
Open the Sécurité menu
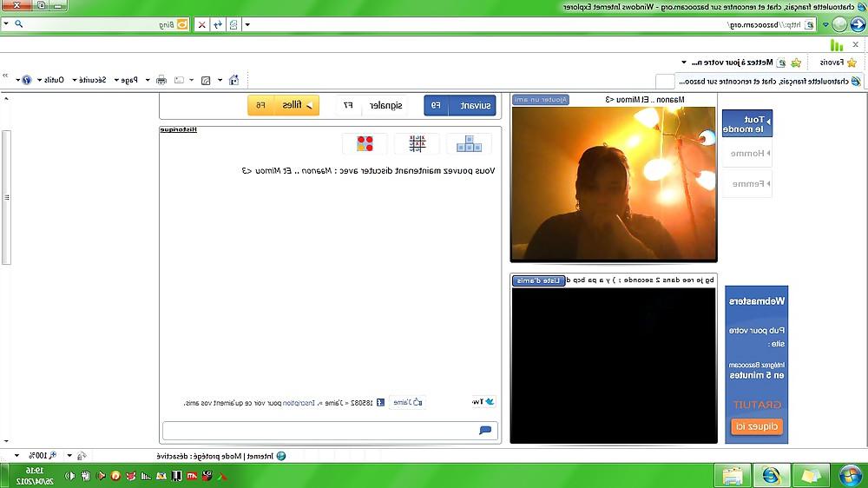pos(89,80)
